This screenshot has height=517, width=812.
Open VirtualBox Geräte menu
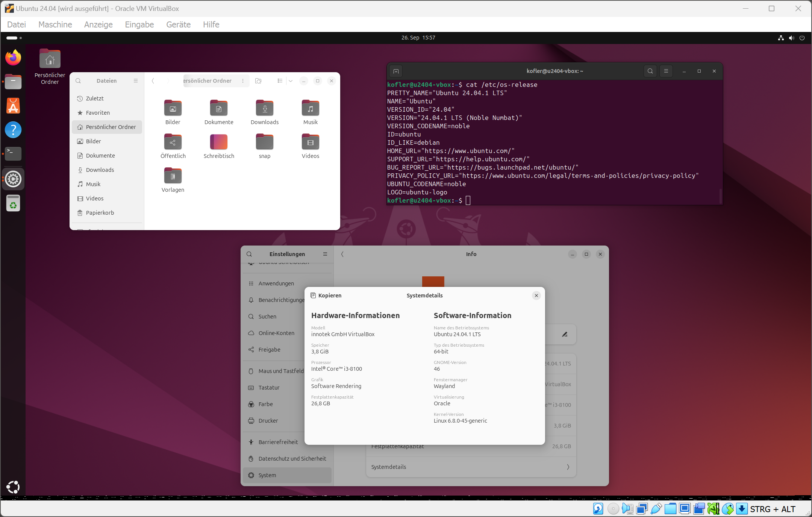pos(179,24)
